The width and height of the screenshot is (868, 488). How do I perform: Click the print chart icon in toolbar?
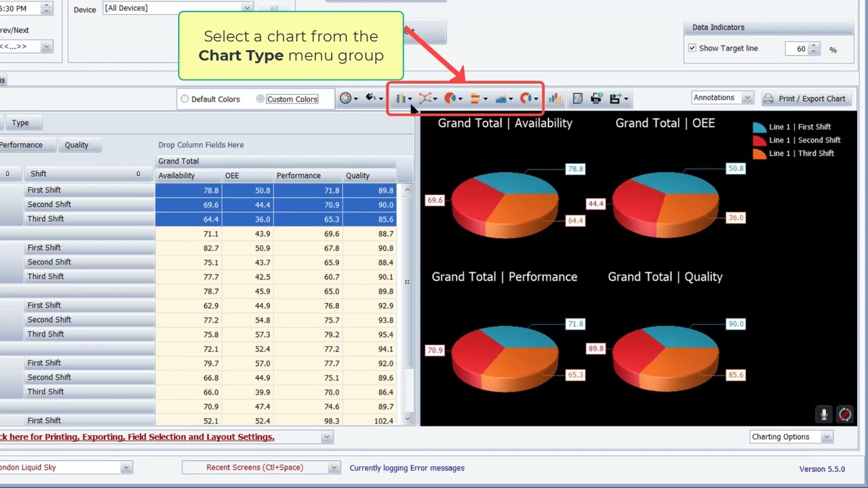point(596,99)
